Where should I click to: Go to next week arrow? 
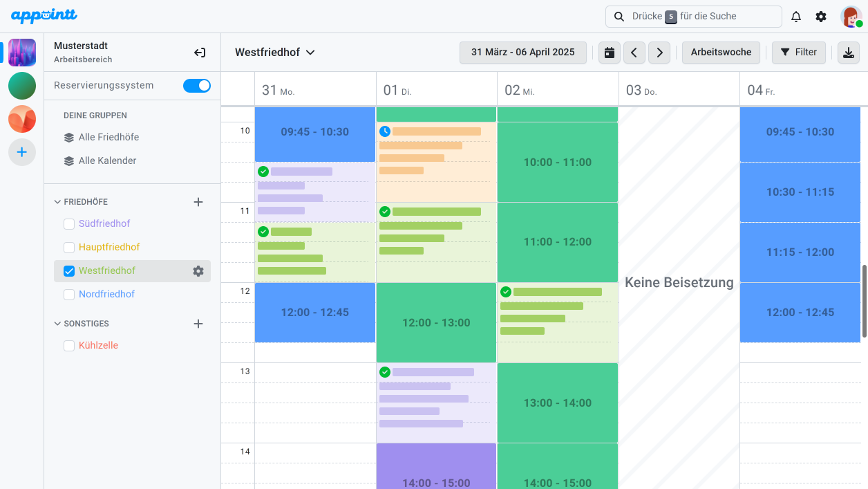659,53
